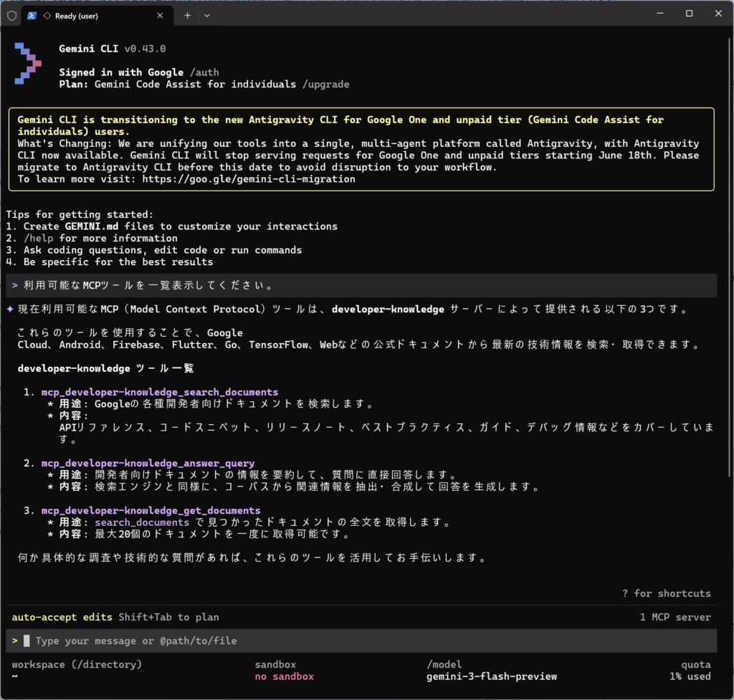Click '1 MCP server' status text
The height and width of the screenshot is (700, 734).
click(675, 617)
